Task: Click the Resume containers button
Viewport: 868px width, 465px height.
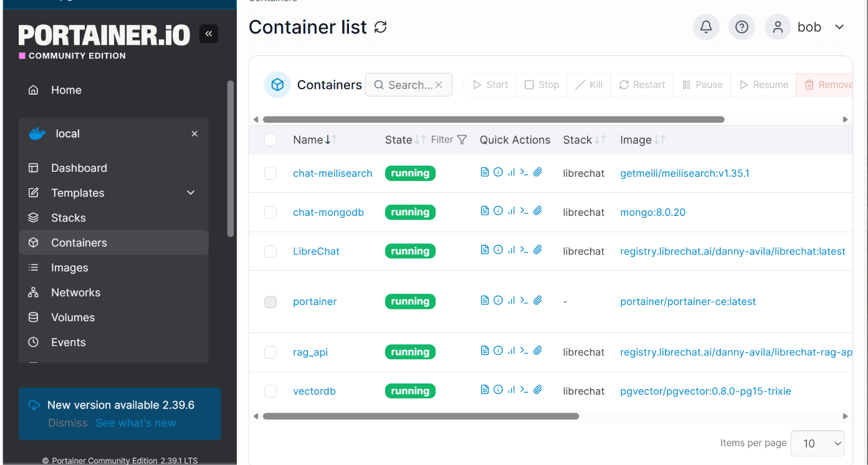Action: (763, 85)
